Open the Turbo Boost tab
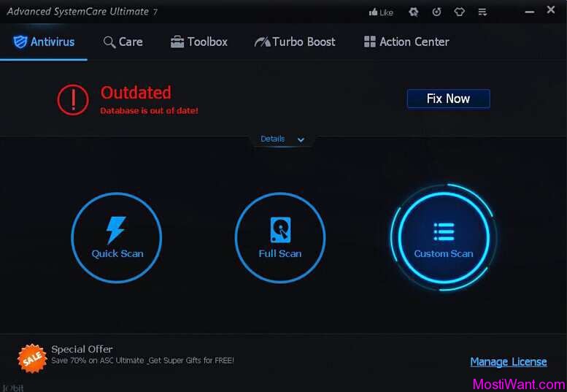 [295, 42]
